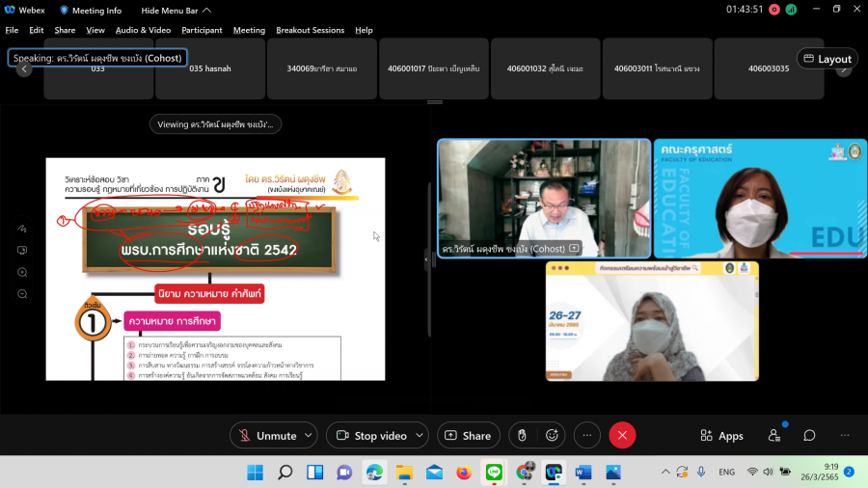Toggle gesture recognition hand icon

coord(522,436)
